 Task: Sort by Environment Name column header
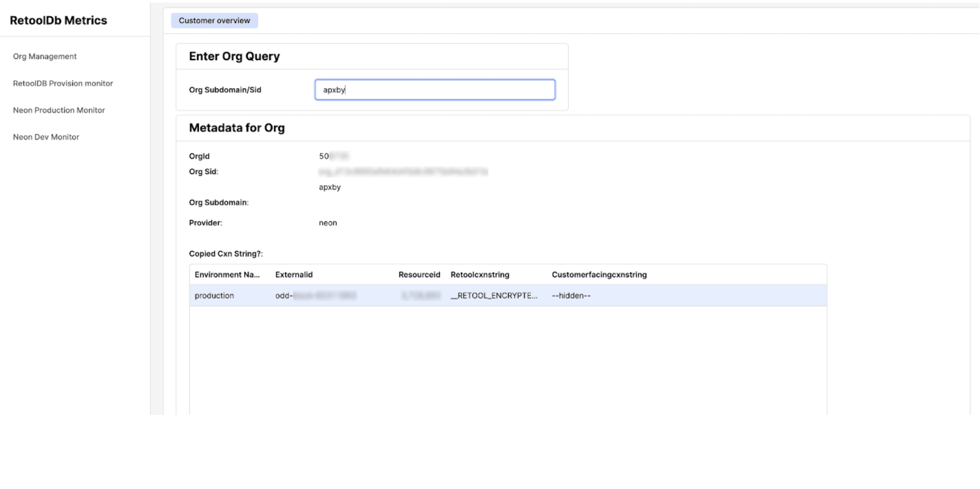pos(227,274)
